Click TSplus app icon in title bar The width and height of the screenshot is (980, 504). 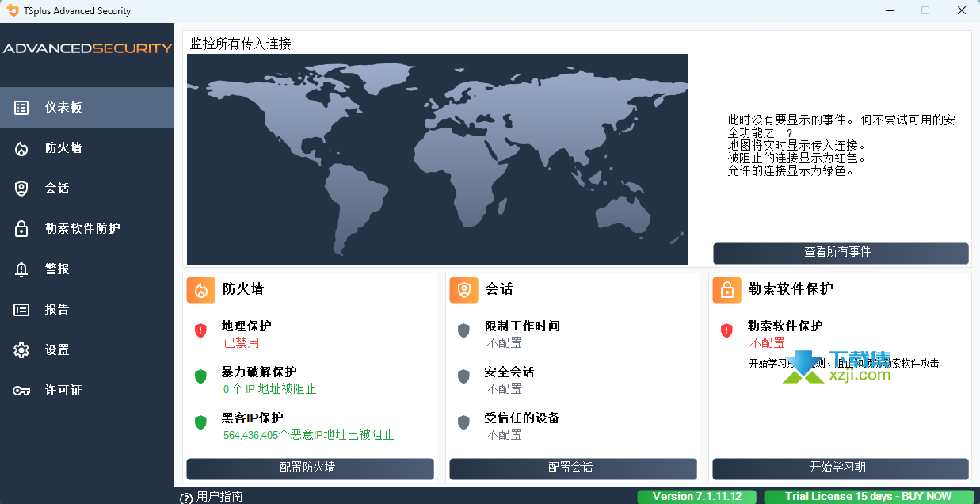(x=12, y=11)
